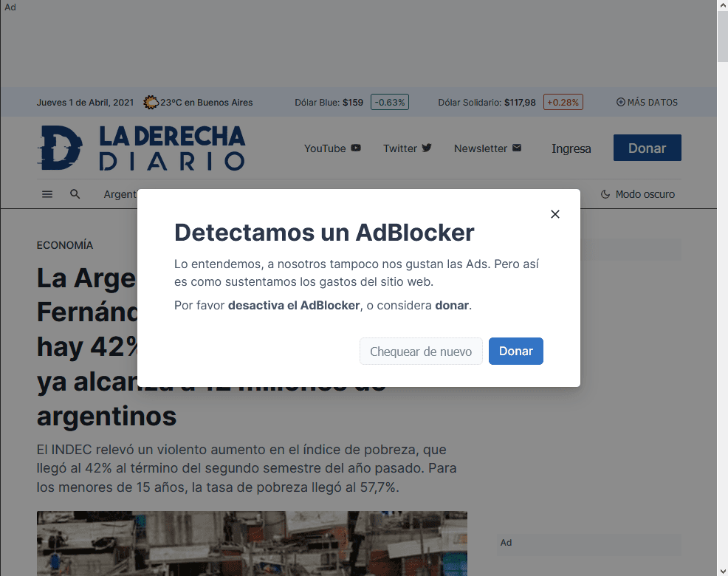Click the YouTube play icon
The width and height of the screenshot is (728, 576).
point(356,148)
